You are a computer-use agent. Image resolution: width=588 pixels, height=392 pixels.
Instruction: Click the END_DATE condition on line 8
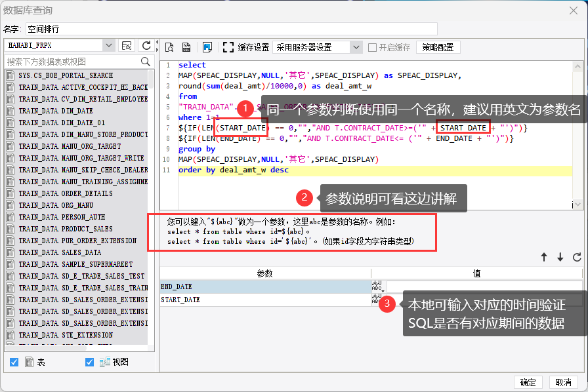[346, 138]
